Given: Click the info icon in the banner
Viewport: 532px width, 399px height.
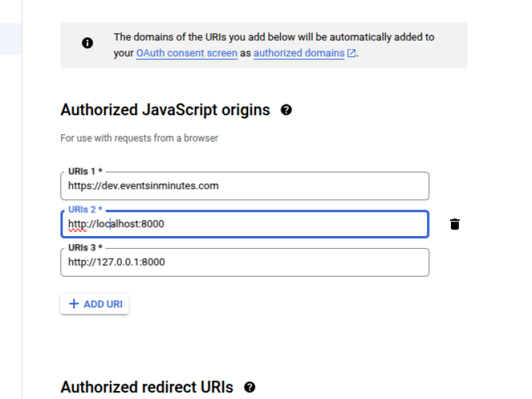Looking at the screenshot, I should point(87,43).
